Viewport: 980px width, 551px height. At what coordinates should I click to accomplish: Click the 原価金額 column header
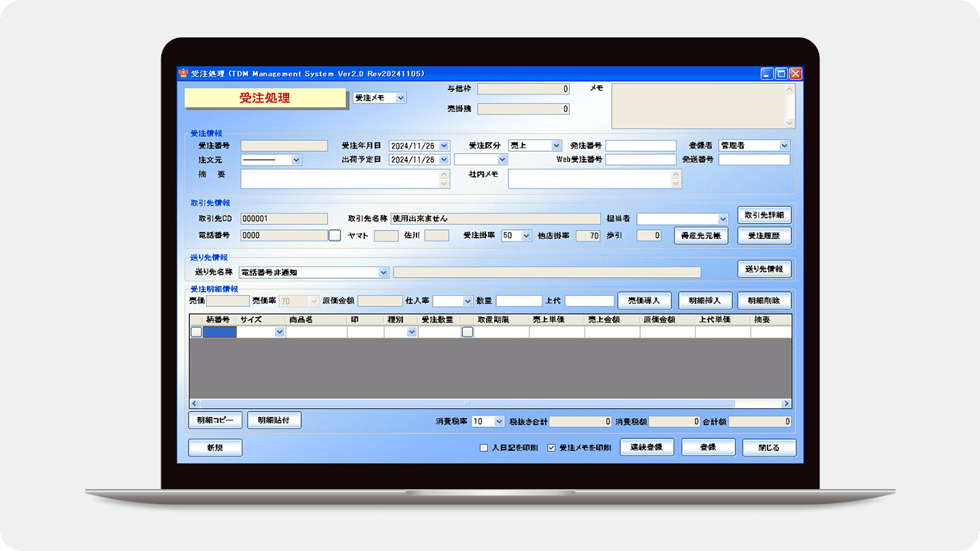pyautogui.click(x=668, y=320)
